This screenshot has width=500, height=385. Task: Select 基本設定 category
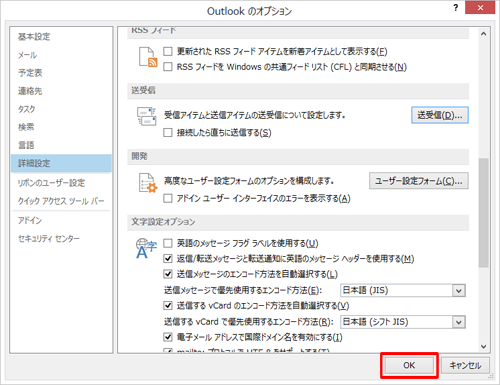click(61, 37)
